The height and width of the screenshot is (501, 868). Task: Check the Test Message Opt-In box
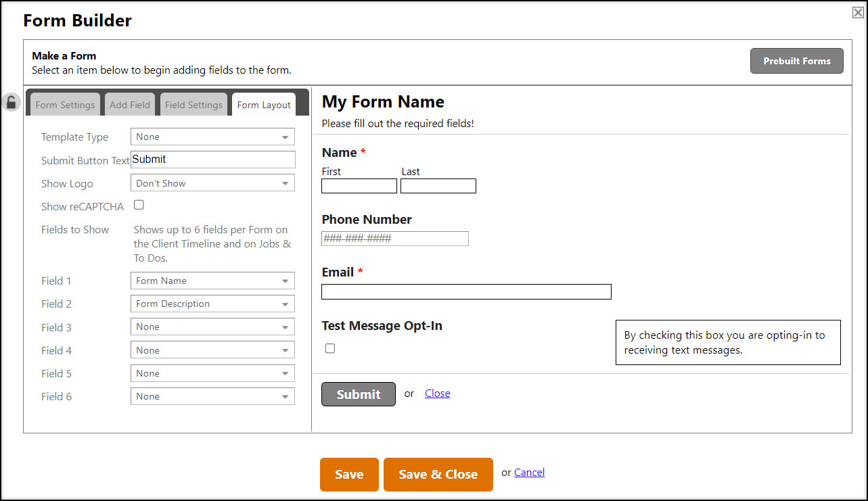[x=329, y=348]
